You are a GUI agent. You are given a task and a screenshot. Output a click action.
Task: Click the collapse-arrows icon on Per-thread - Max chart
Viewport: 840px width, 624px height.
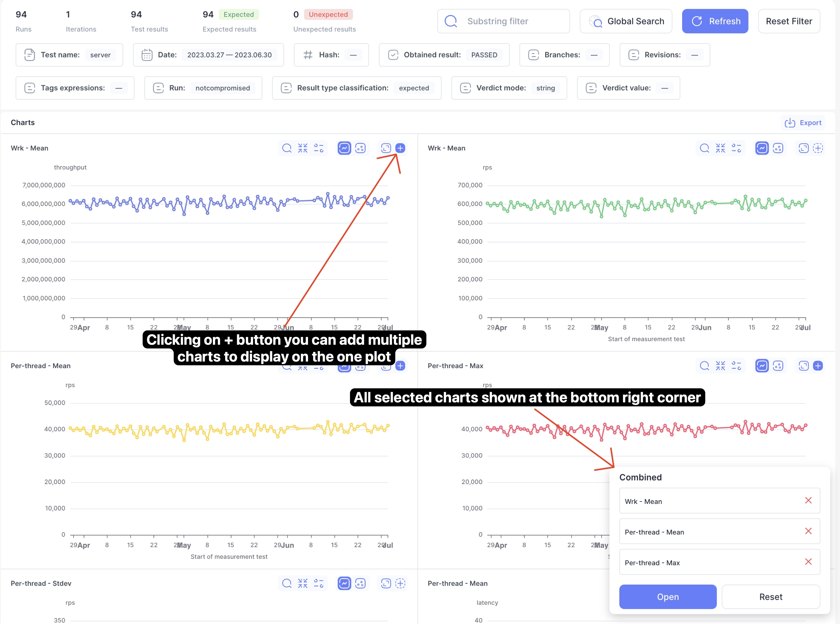click(720, 366)
